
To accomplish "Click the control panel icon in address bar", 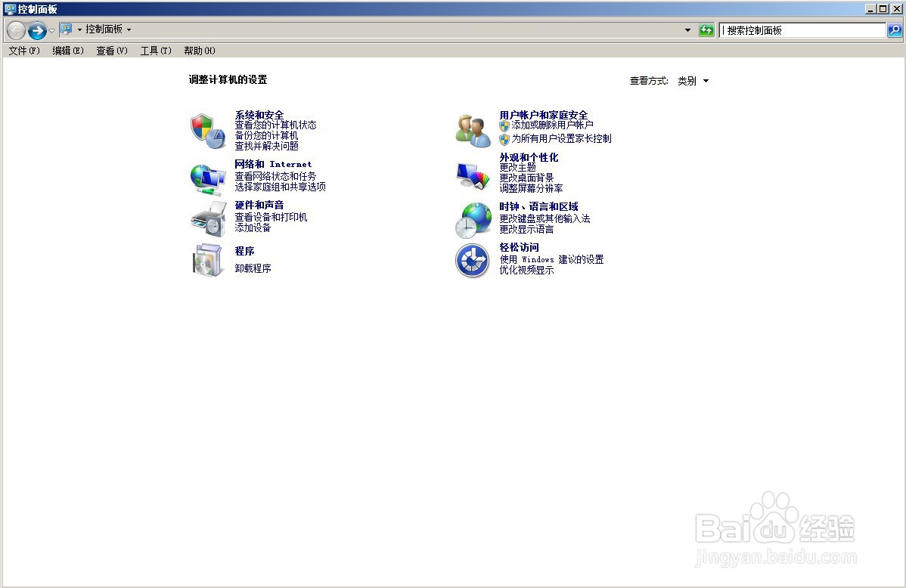I will point(67,29).
